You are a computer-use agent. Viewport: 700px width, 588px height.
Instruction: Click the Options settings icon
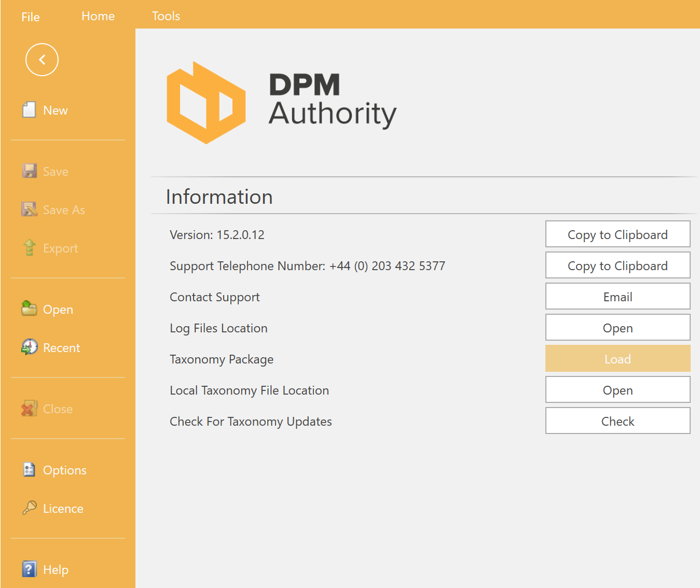pos(29,469)
